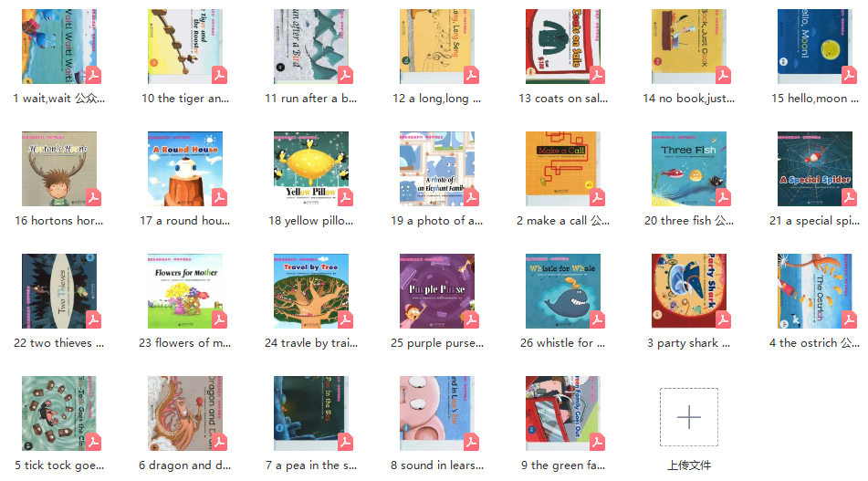Image resolution: width=868 pixels, height=481 pixels.
Task: Select 'A Special Spider' file icon
Action: (x=815, y=169)
